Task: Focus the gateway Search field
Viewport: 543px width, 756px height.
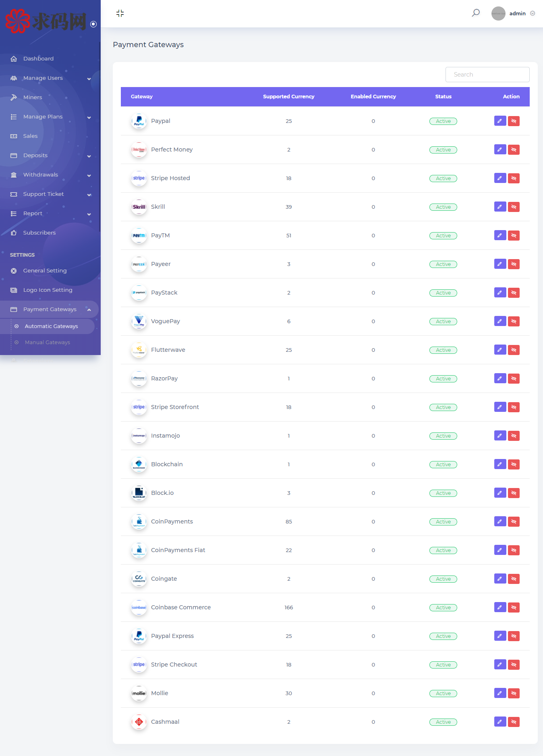Action: (487, 75)
